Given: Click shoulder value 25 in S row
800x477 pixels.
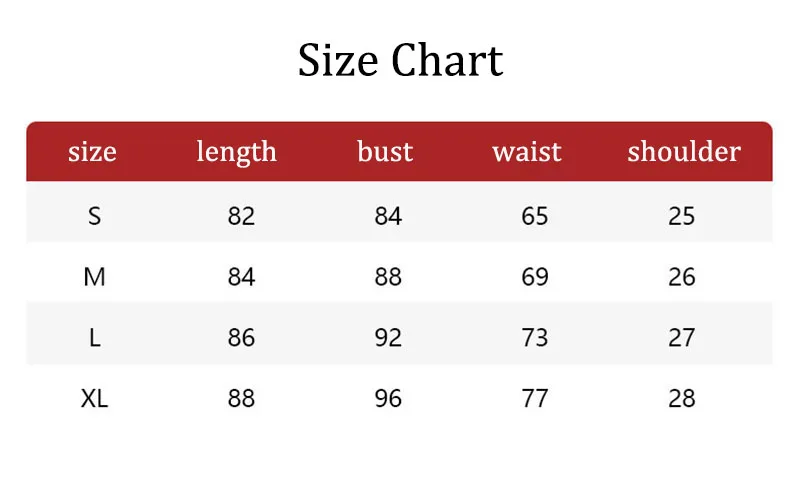Looking at the screenshot, I should [682, 216].
